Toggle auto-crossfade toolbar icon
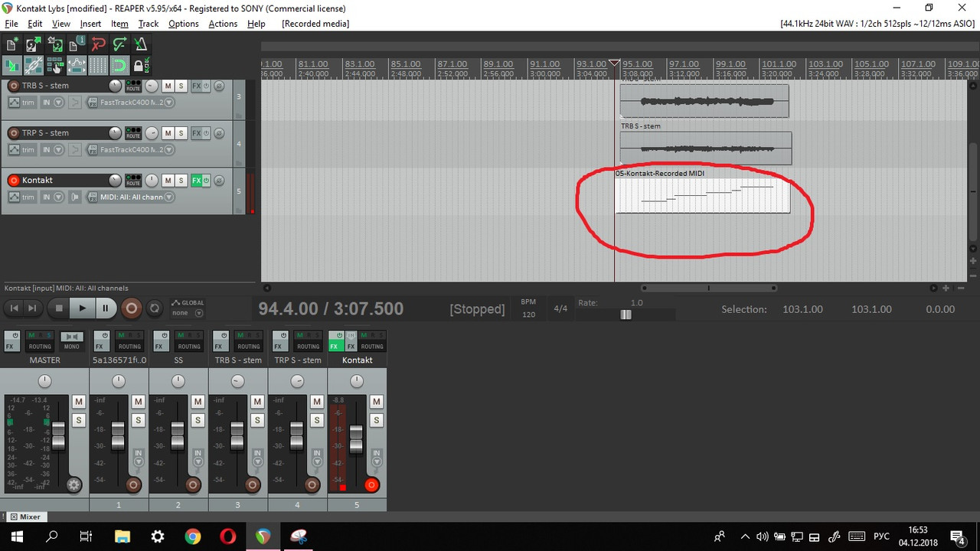The width and height of the screenshot is (980, 551). [x=12, y=65]
